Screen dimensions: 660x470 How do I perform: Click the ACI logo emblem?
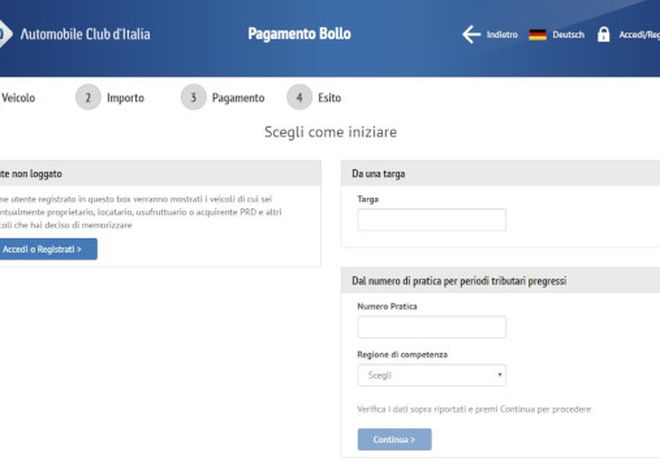(x=5, y=34)
